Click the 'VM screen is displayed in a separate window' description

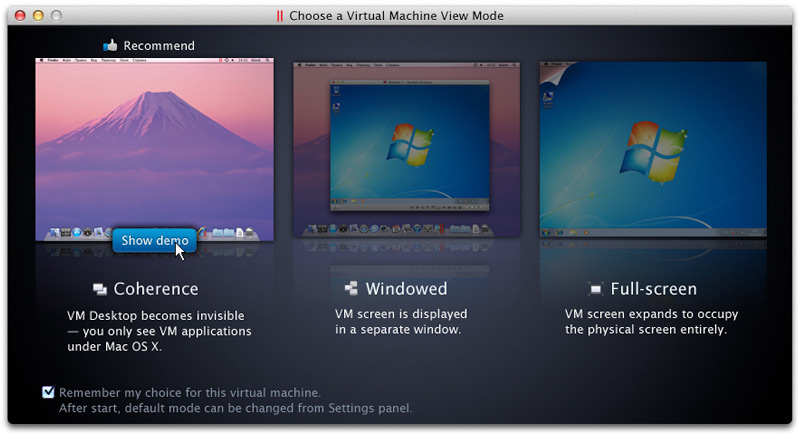click(x=400, y=321)
